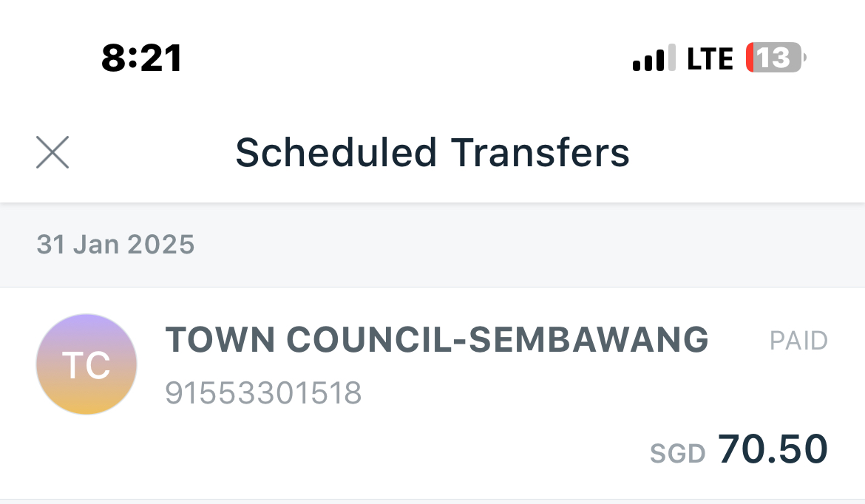
Task: Tap the SGD currency label
Action: tap(677, 454)
